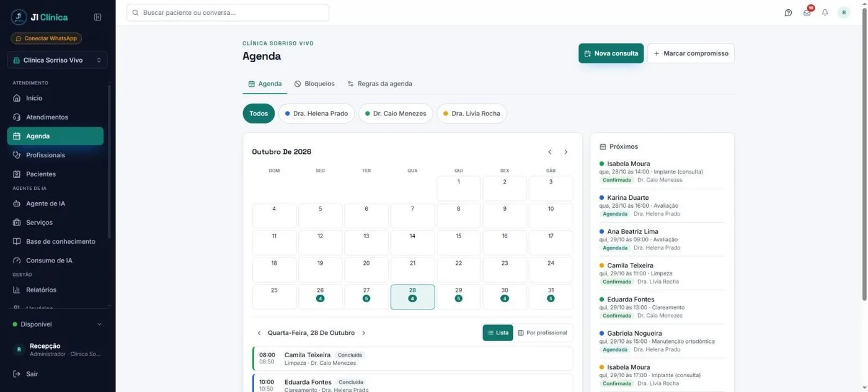Go to next day after Quarta-Feira

click(363, 333)
